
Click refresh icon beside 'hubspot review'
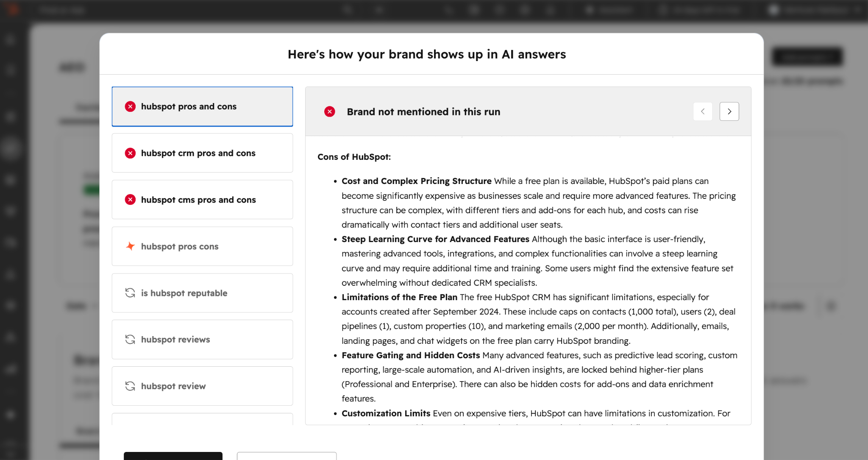[x=130, y=386]
